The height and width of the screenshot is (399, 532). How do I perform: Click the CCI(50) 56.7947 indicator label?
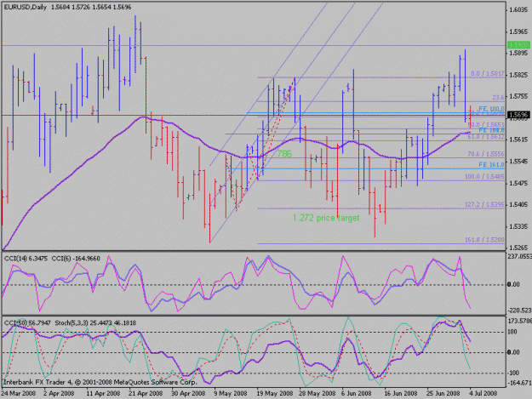pyautogui.click(x=27, y=322)
